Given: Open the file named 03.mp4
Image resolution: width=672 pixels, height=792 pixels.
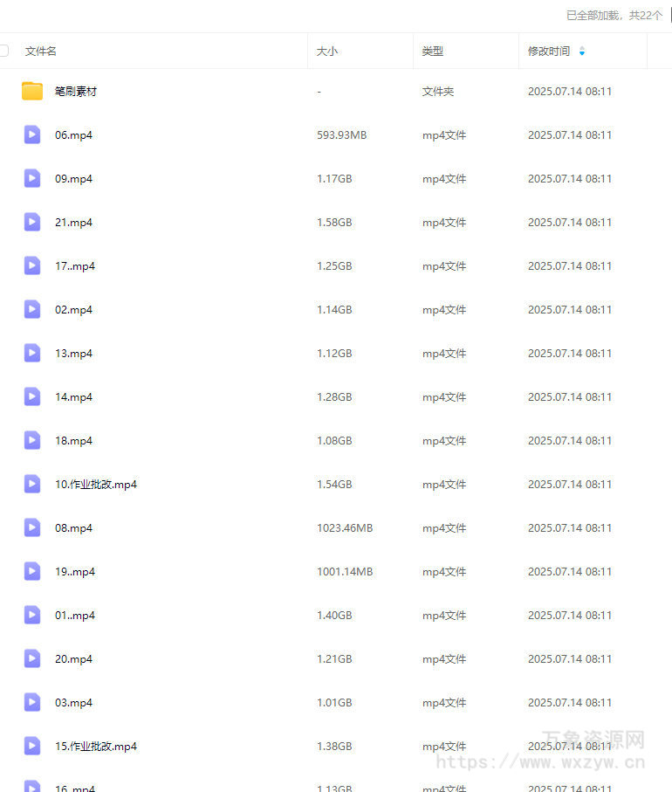Looking at the screenshot, I should pos(73,703).
